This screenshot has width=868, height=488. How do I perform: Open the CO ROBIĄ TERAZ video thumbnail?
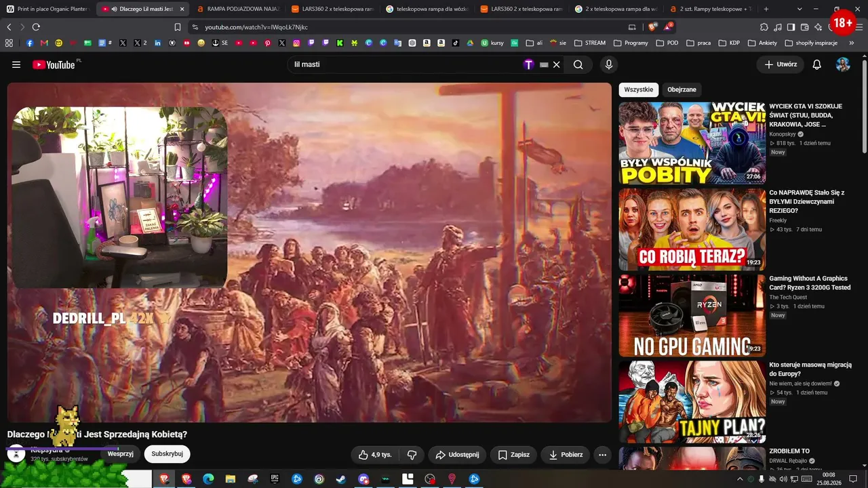pyautogui.click(x=692, y=229)
